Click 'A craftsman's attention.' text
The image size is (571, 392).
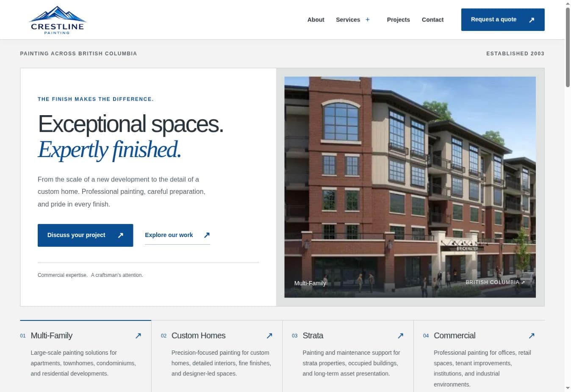click(117, 275)
